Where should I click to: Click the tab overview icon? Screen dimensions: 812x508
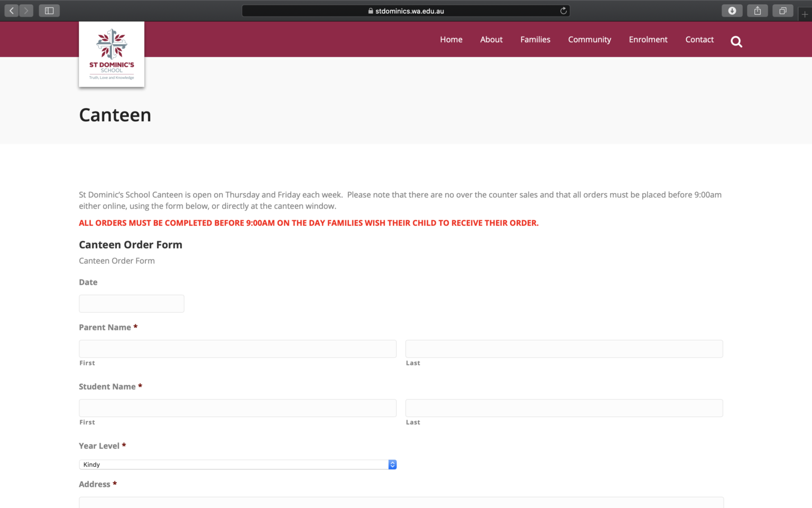click(x=782, y=10)
